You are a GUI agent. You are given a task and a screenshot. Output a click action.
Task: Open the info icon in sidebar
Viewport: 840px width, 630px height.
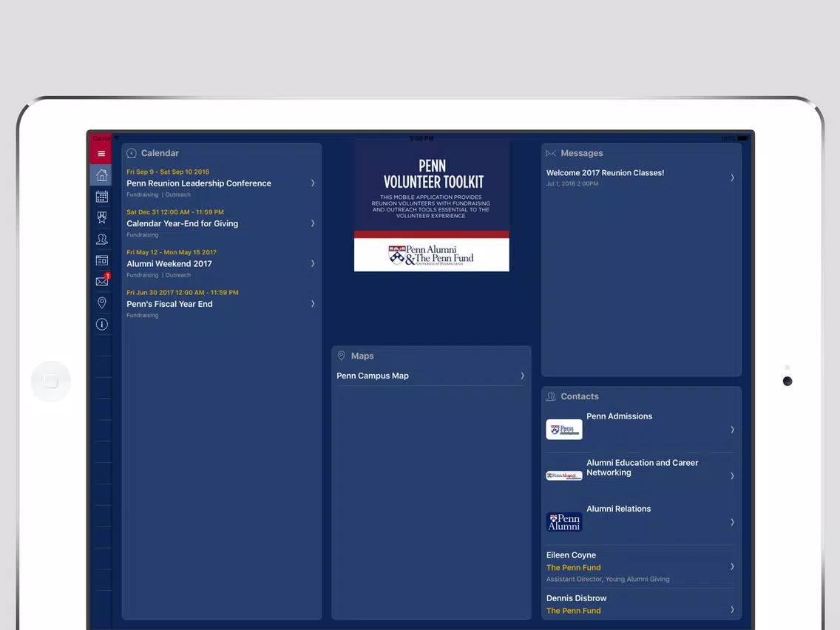(101, 324)
